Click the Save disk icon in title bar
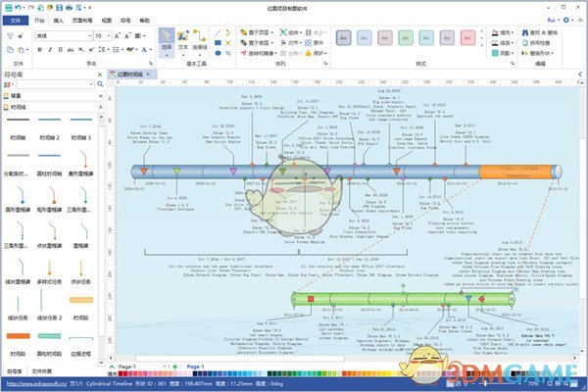Image resolution: width=588 pixels, height=392 pixels. coord(59,8)
